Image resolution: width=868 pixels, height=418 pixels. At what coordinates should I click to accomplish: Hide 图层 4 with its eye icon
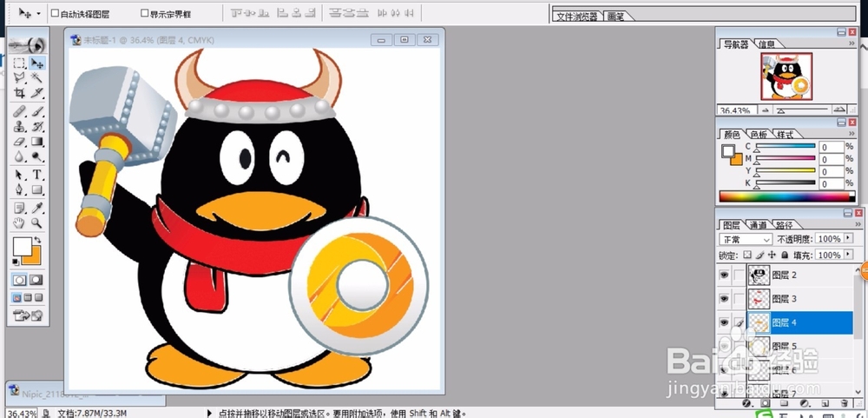click(x=724, y=322)
